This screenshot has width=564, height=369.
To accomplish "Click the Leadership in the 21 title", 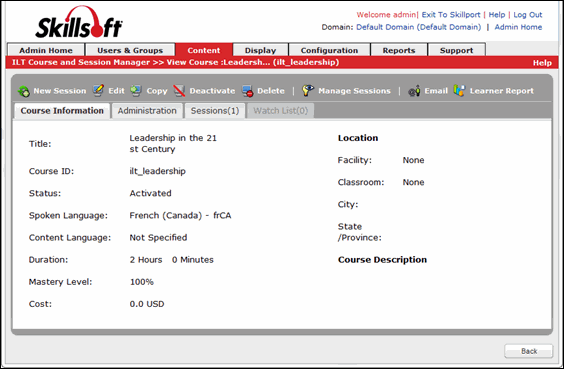I will point(173,144).
